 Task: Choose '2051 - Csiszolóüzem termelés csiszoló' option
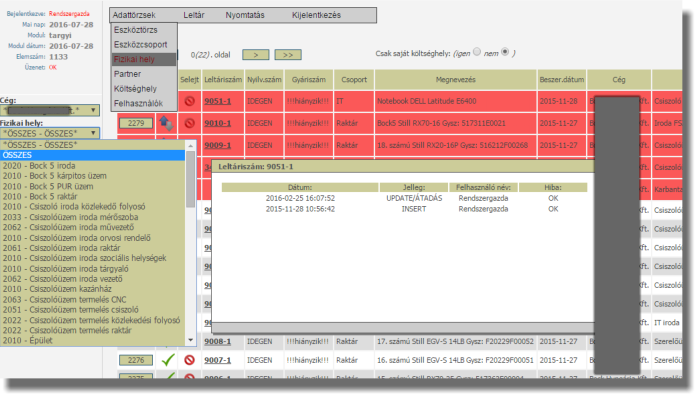92,310
